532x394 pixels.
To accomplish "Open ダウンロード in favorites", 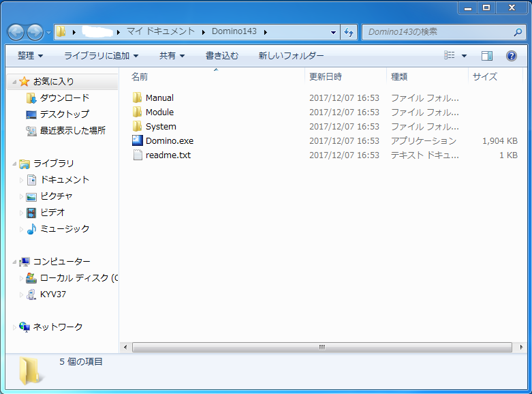I will [65, 98].
